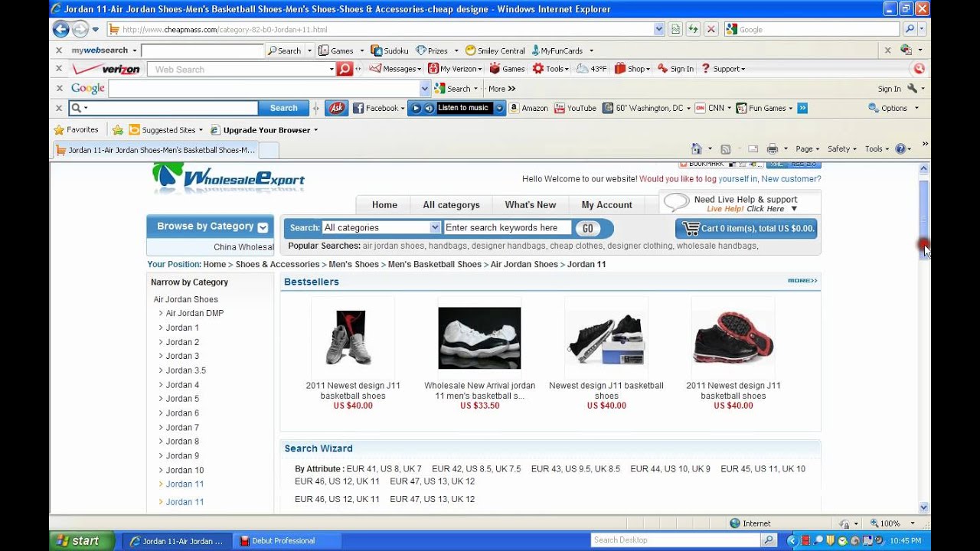Click Live Help Click Here link
The width and height of the screenshot is (980, 551).
click(765, 209)
